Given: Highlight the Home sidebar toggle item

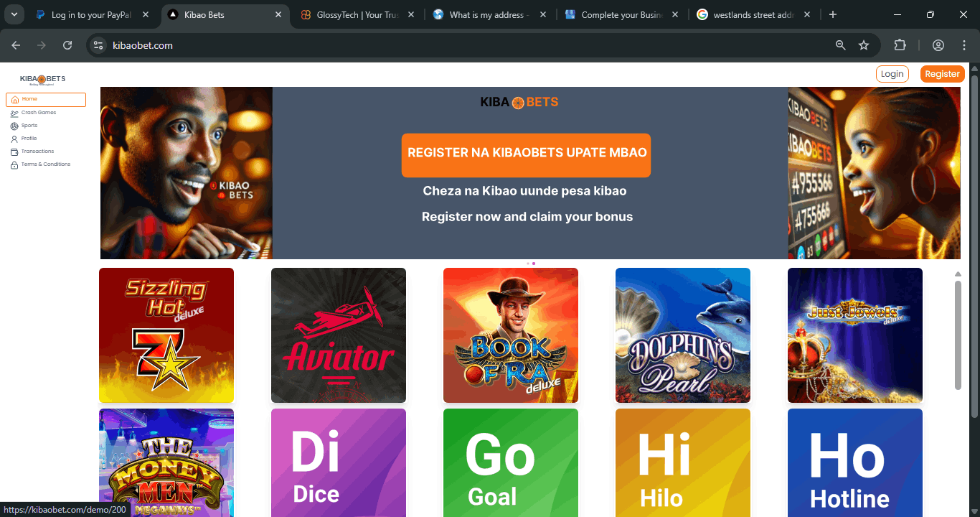Looking at the screenshot, I should (46, 99).
